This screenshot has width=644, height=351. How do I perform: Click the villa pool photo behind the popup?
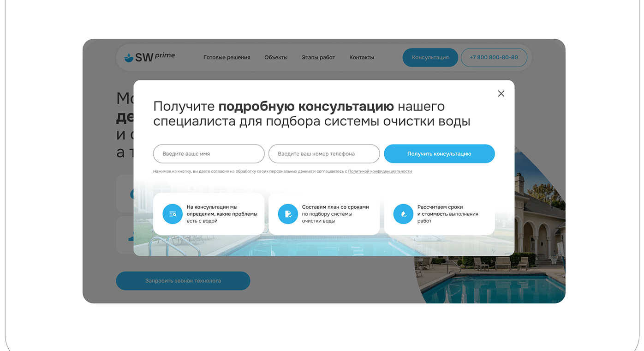(540, 231)
